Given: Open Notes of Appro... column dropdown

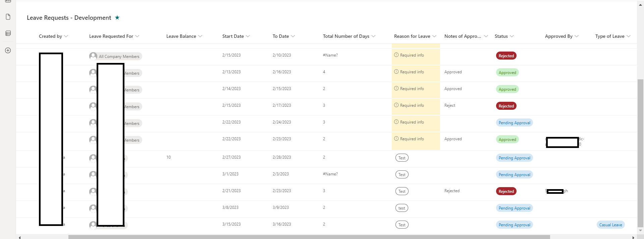Looking at the screenshot, I should pos(486,36).
